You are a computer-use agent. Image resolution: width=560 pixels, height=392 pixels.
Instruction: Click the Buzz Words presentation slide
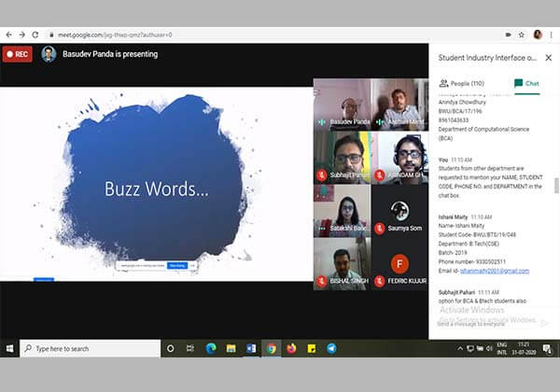(x=155, y=185)
